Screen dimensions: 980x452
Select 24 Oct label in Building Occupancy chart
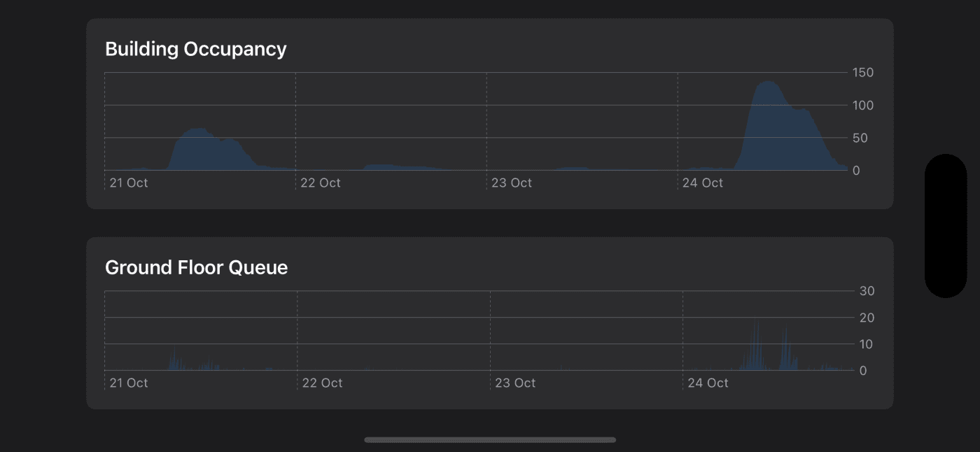[x=703, y=183]
